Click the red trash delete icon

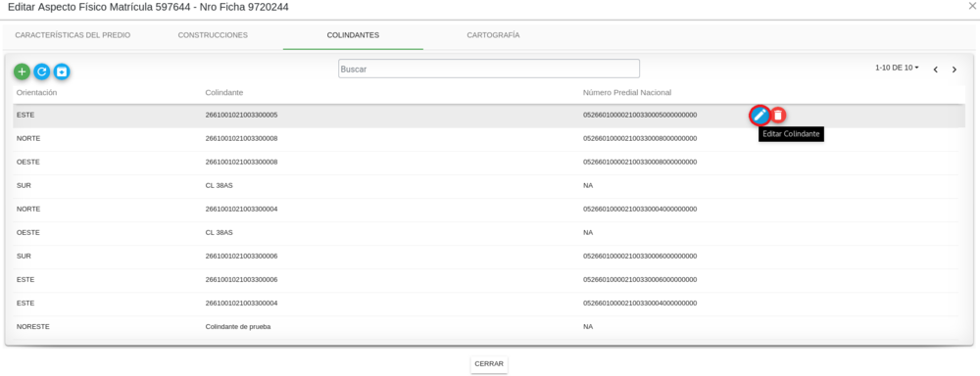pyautogui.click(x=778, y=115)
